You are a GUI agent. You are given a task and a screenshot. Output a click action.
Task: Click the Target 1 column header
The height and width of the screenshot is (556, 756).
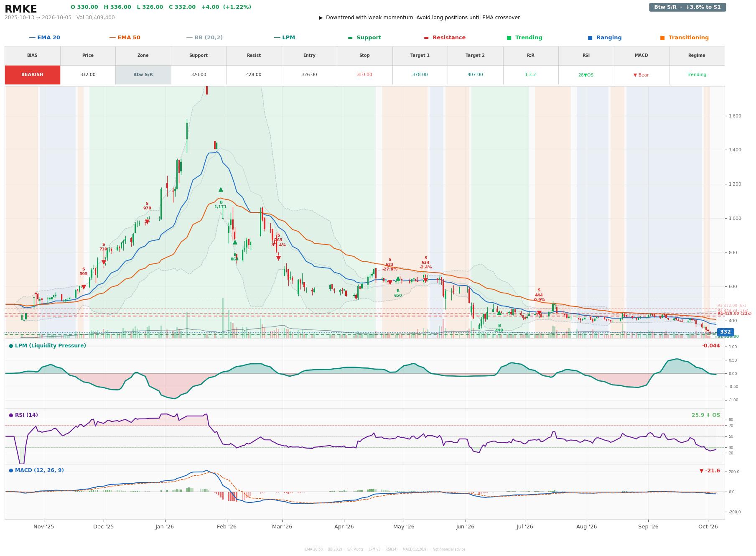coord(420,56)
